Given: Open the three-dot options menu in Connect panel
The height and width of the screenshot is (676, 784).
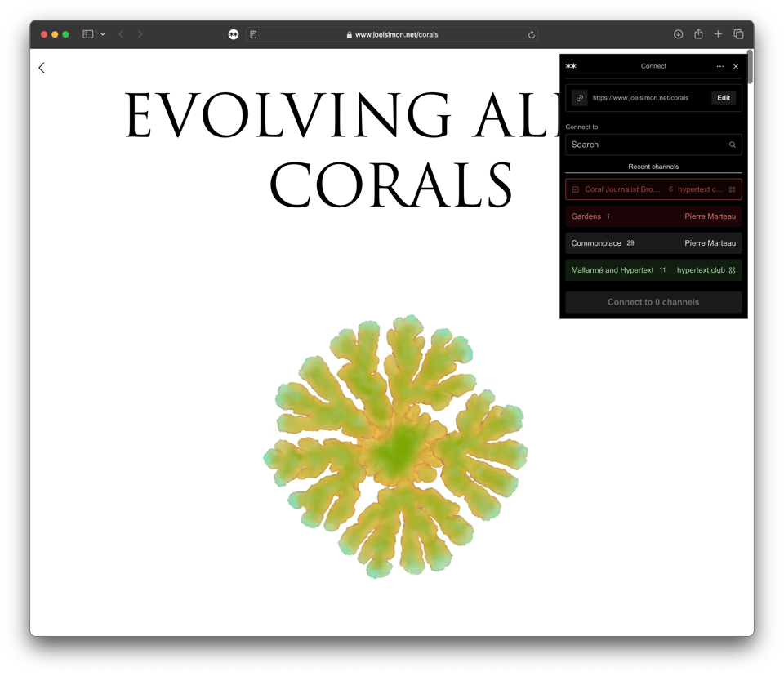Looking at the screenshot, I should (719, 66).
